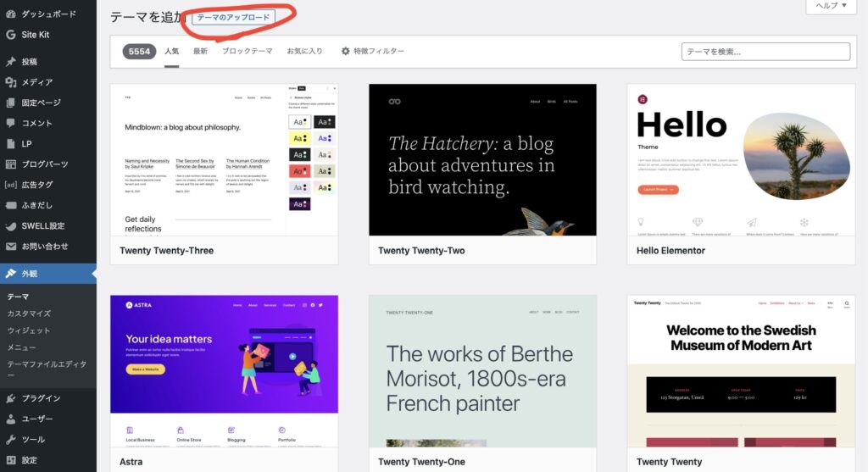The image size is (868, 472).
Task: Click the pages icon beside 固定ページ
Action: pos(10,103)
